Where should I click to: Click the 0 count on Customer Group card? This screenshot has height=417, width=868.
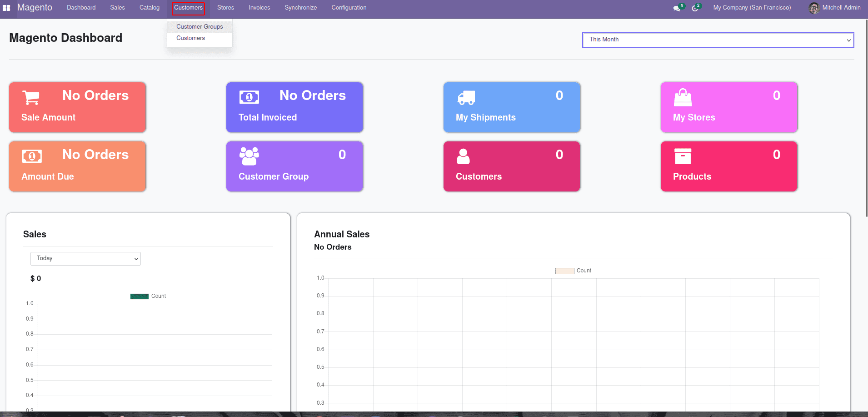point(342,155)
